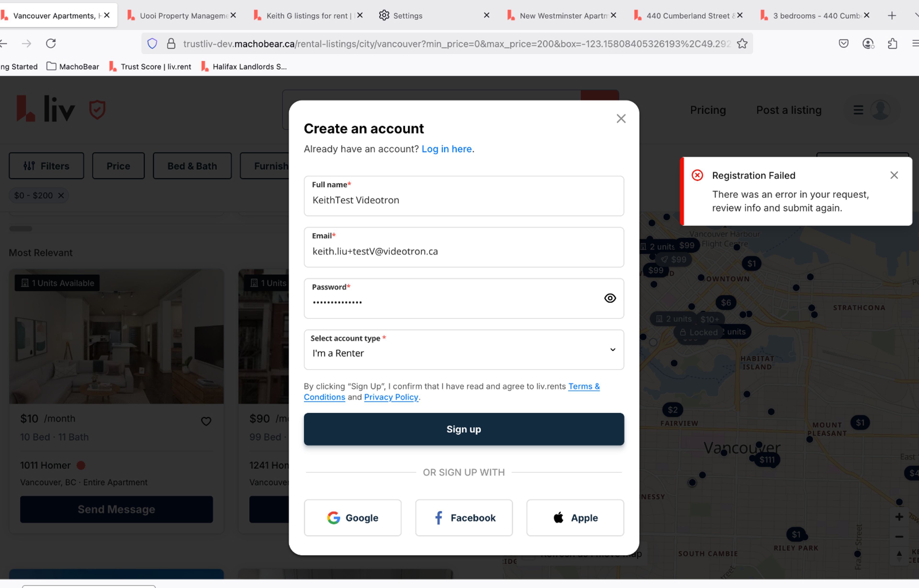The width and height of the screenshot is (919, 588).
Task: Click the Full name input field
Action: 464,200
